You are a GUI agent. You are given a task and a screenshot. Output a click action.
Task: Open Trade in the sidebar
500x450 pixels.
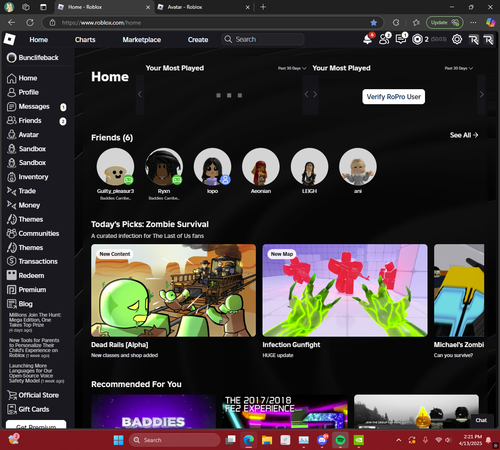pos(21,191)
